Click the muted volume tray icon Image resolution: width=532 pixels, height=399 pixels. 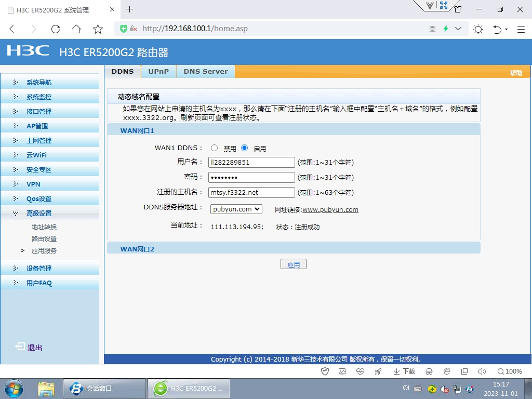(445, 389)
